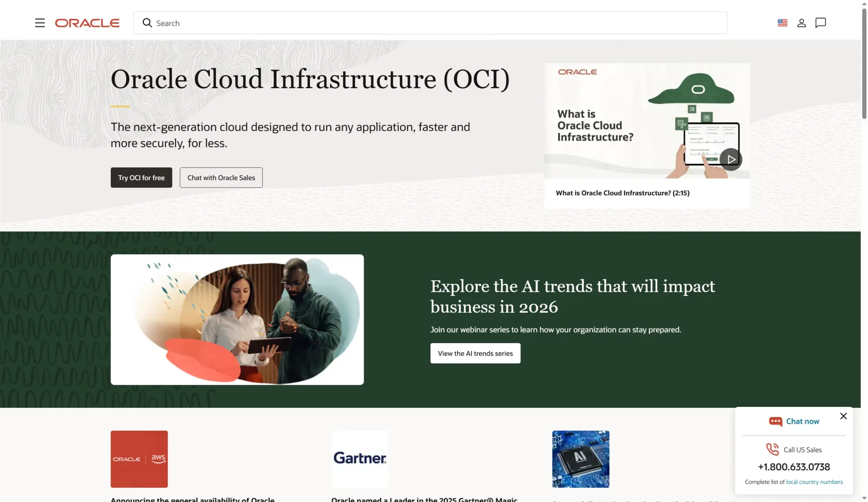
Task: Click the scrollbar up arrow
Action: [864, 3]
